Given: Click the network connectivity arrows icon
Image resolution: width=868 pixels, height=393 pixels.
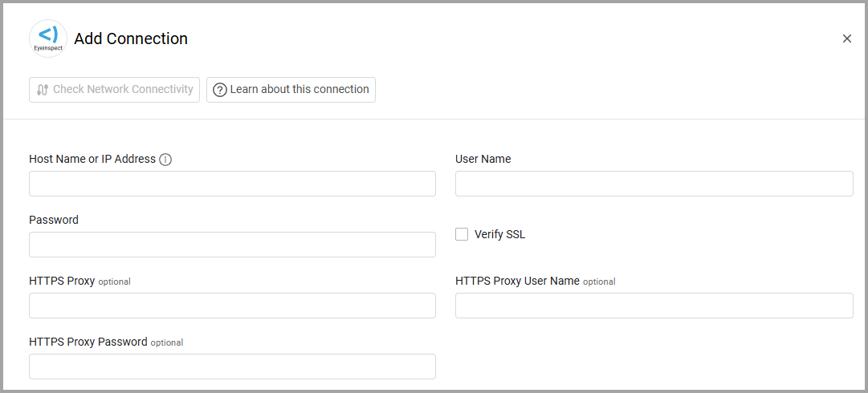Looking at the screenshot, I should tap(43, 90).
